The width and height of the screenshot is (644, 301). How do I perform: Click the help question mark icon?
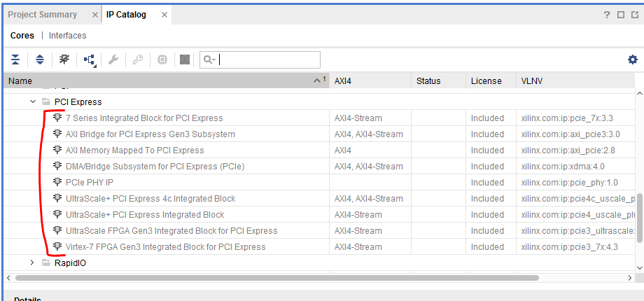click(x=607, y=15)
